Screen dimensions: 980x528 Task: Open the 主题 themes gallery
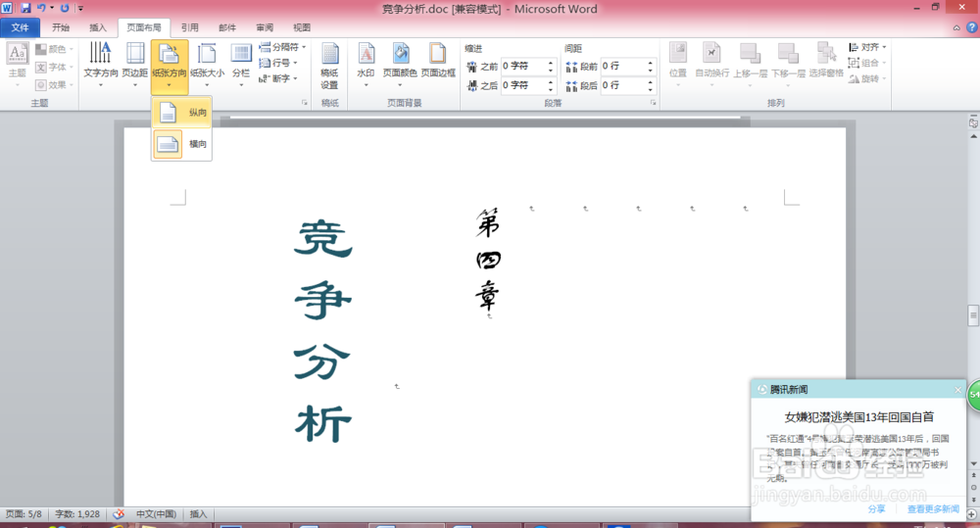click(x=17, y=66)
